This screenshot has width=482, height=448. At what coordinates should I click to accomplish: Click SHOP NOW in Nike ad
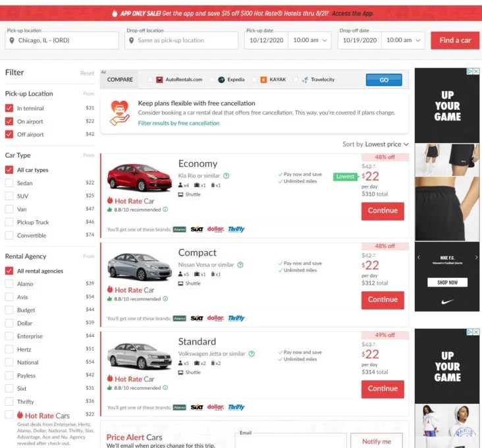(447, 282)
